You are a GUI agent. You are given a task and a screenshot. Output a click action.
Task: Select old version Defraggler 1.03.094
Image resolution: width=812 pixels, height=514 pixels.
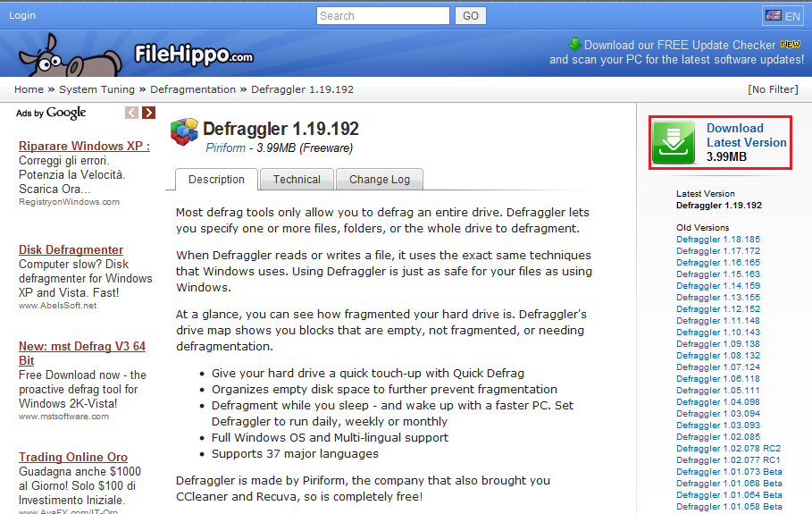pos(718,414)
